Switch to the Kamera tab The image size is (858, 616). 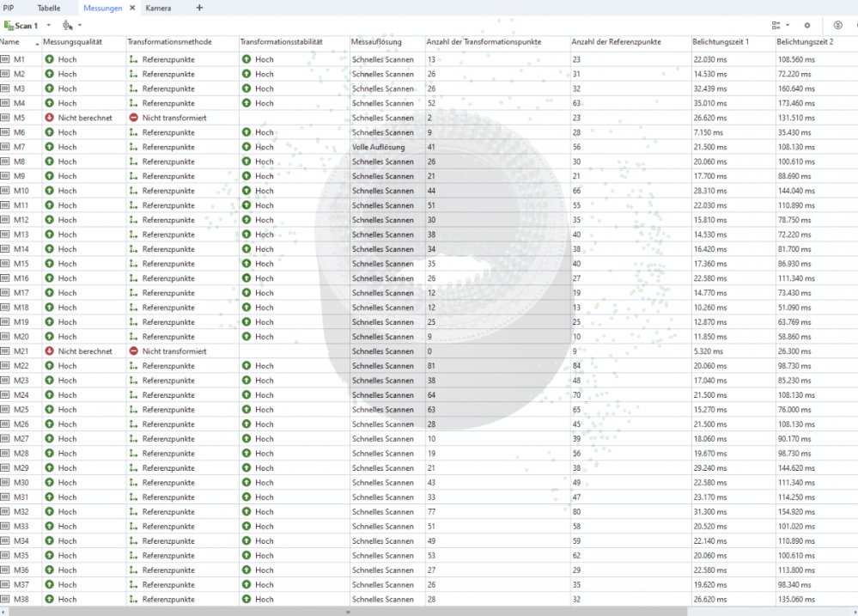tap(158, 8)
